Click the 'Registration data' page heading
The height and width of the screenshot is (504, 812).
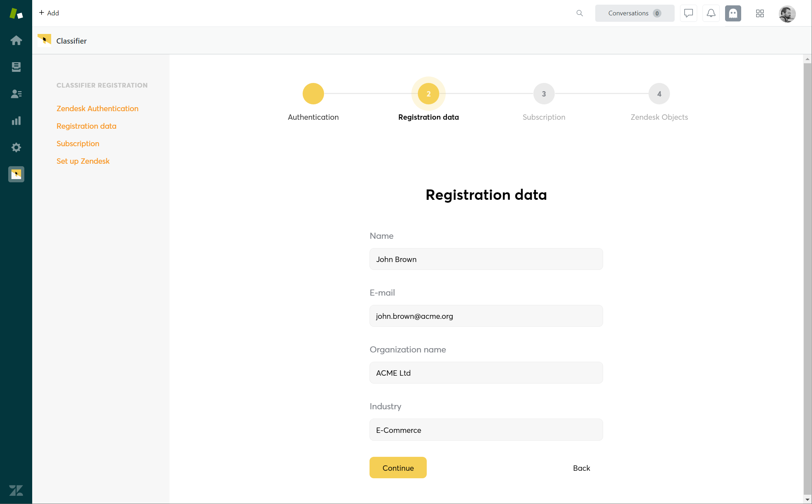(486, 195)
